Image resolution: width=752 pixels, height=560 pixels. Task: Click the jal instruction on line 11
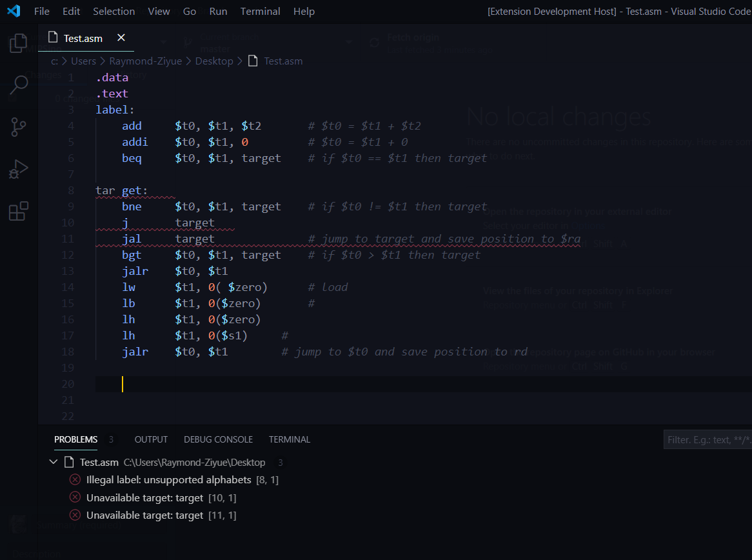(x=132, y=239)
